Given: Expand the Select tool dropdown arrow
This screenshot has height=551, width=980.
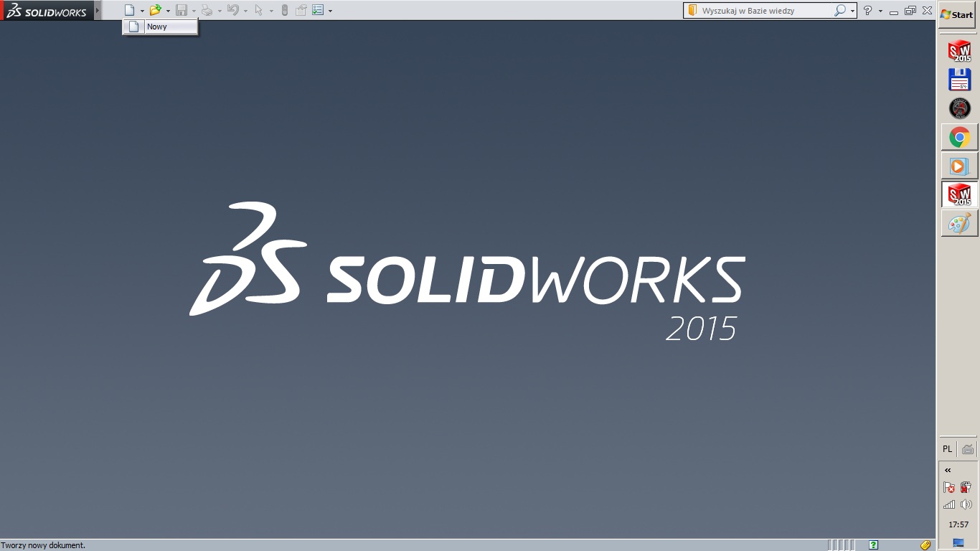Looking at the screenshot, I should click(271, 11).
